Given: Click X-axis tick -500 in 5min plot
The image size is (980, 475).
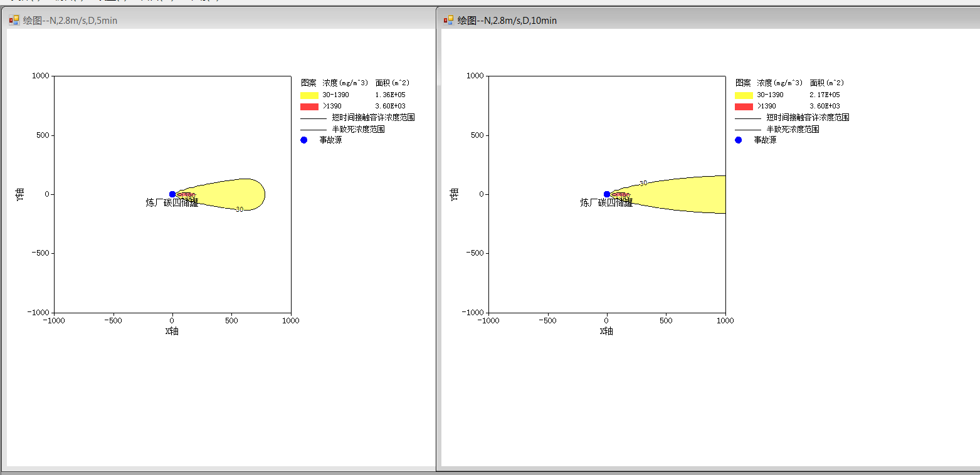Looking at the screenshot, I should [x=113, y=320].
